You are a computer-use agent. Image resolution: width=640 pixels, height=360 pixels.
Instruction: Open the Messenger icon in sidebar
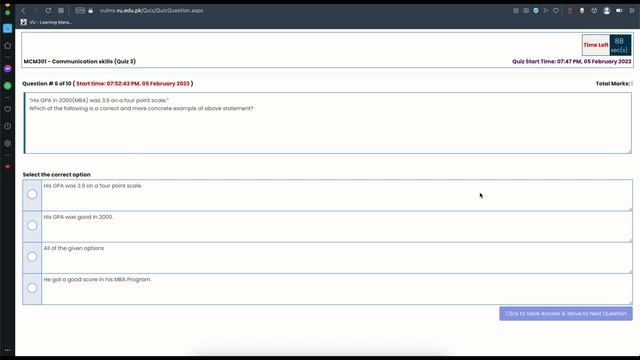point(8,69)
